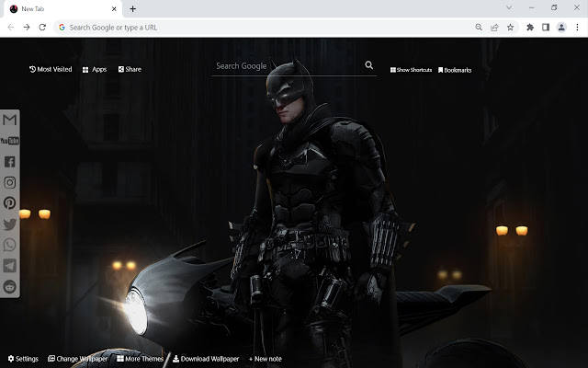Open YouTube from the sidebar

(10, 141)
